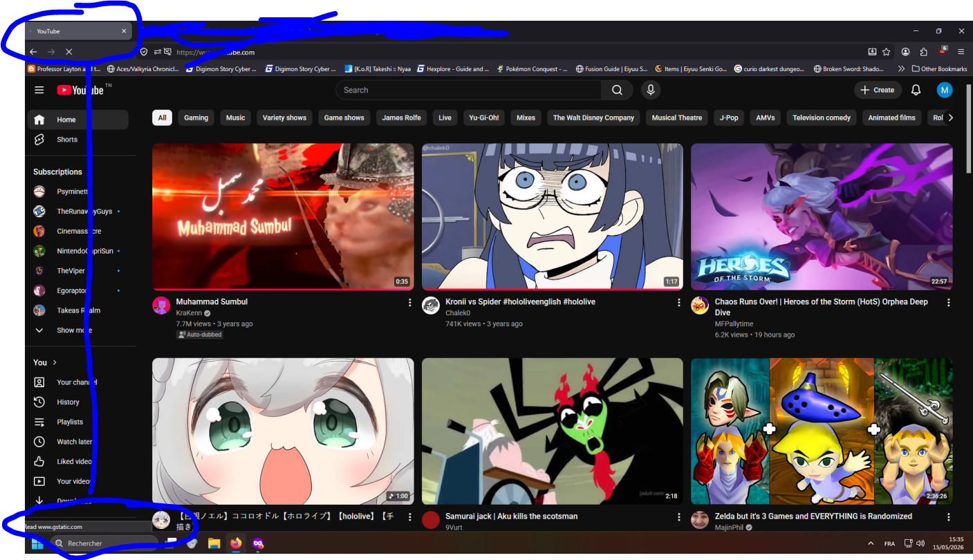Open the Firefox account icon in toolbar
Screen dimensions: 973x560
[x=905, y=52]
